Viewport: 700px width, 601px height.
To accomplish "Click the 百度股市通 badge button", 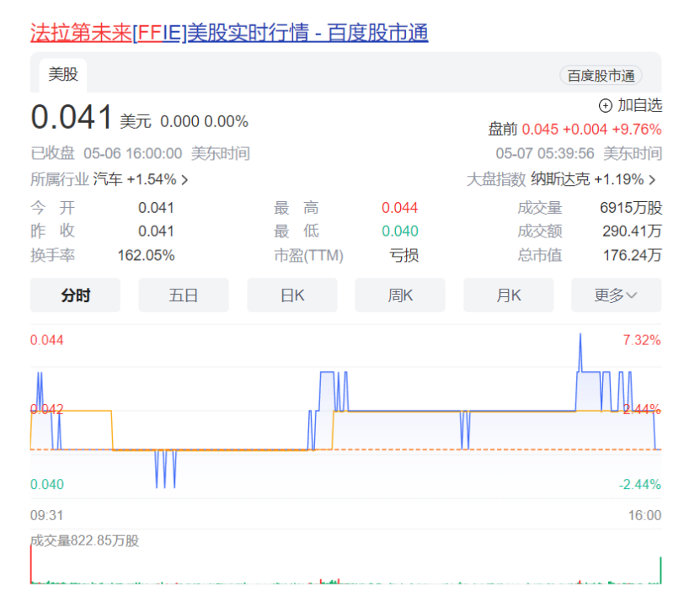I will [x=601, y=76].
